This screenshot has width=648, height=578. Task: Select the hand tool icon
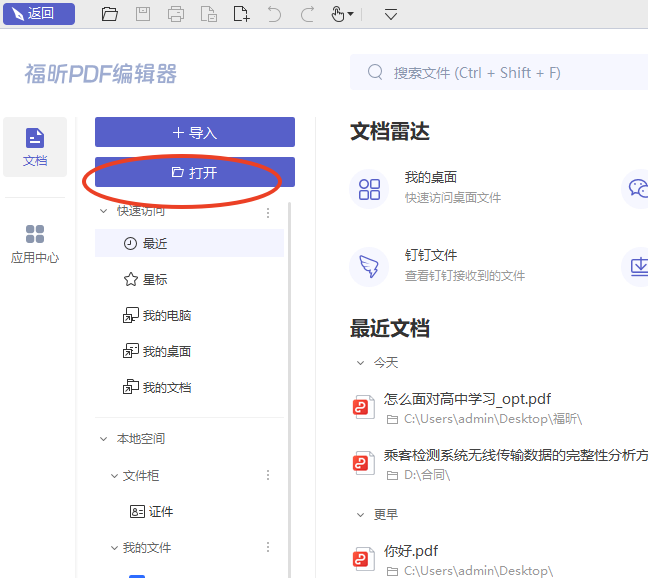[338, 14]
